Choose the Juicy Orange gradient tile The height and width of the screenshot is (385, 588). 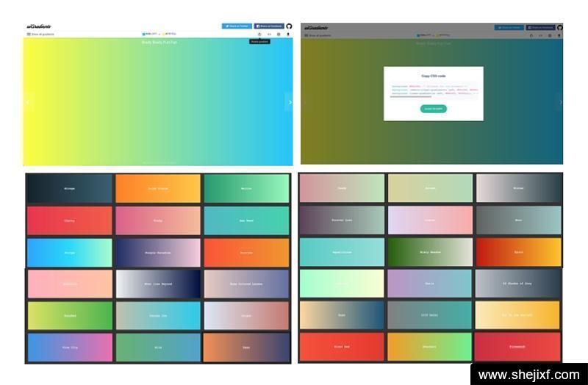pos(158,189)
